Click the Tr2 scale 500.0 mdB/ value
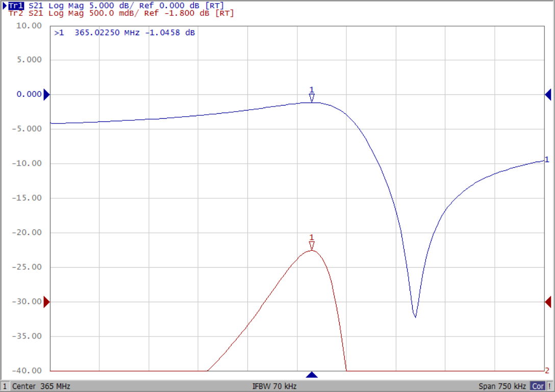555x392 pixels. [x=114, y=13]
